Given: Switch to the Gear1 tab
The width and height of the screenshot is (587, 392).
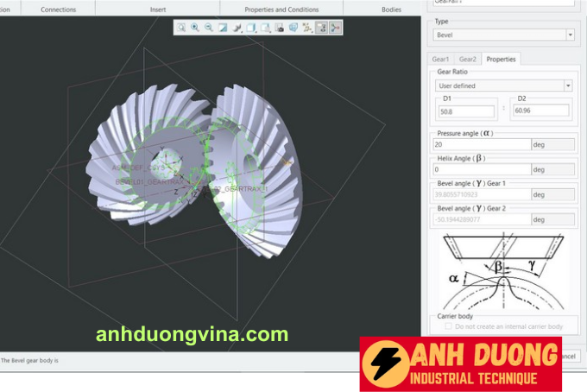Looking at the screenshot, I should point(441,59).
